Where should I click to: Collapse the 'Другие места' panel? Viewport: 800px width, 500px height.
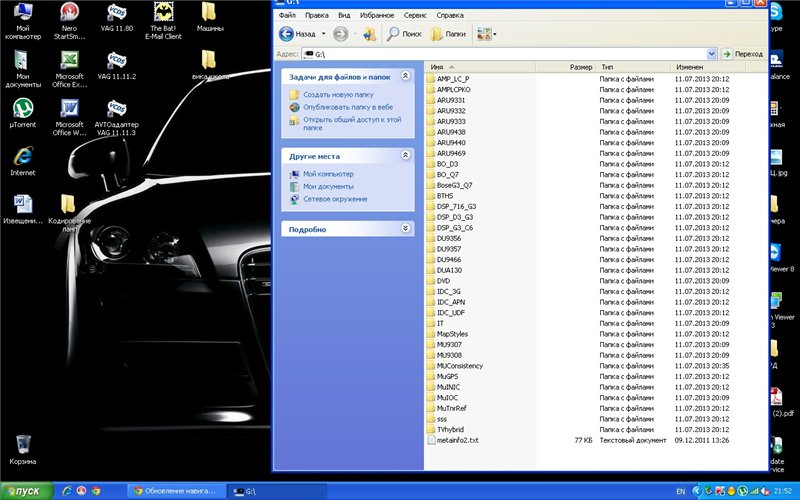tap(405, 156)
